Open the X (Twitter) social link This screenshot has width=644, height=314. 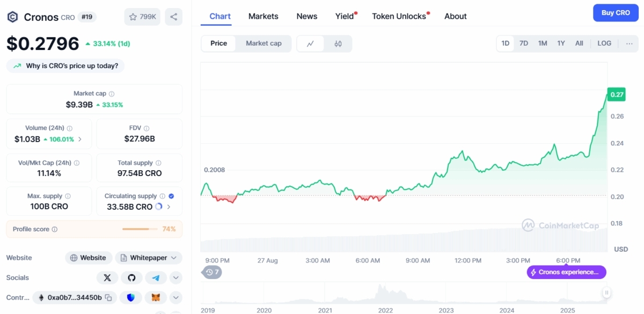click(x=107, y=278)
